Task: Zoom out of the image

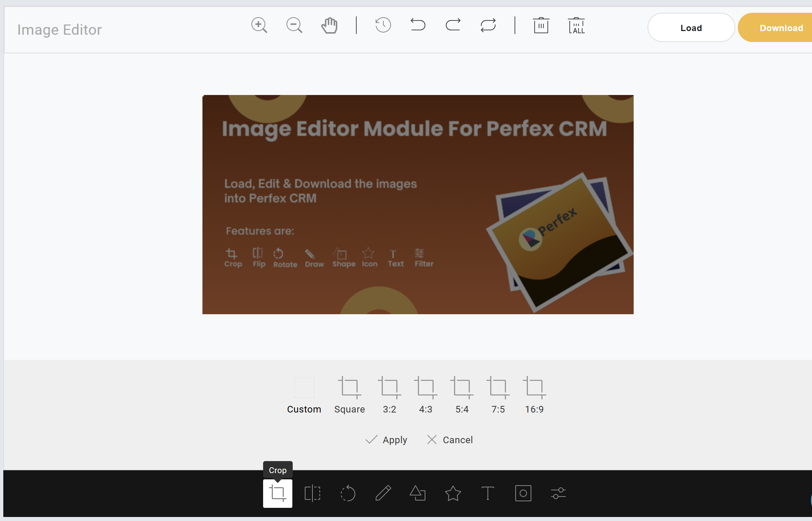Action: pyautogui.click(x=294, y=25)
